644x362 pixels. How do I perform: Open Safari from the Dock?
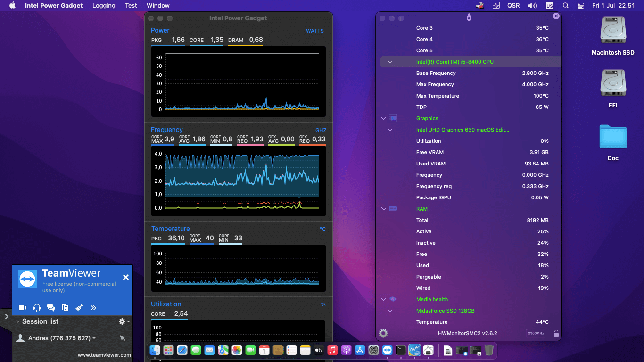182,350
